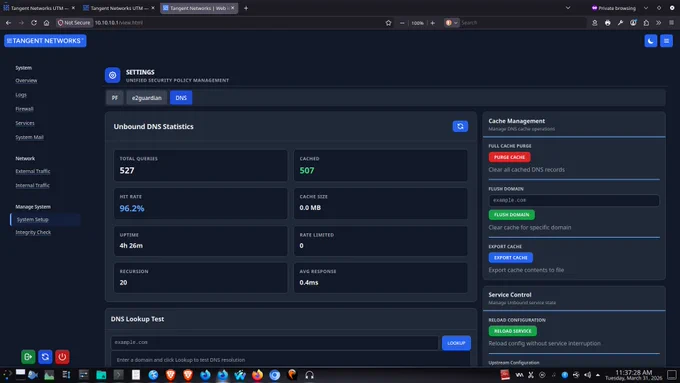The image size is (680, 383).
Task: Click the Total Queries value 527
Action: tap(127, 170)
